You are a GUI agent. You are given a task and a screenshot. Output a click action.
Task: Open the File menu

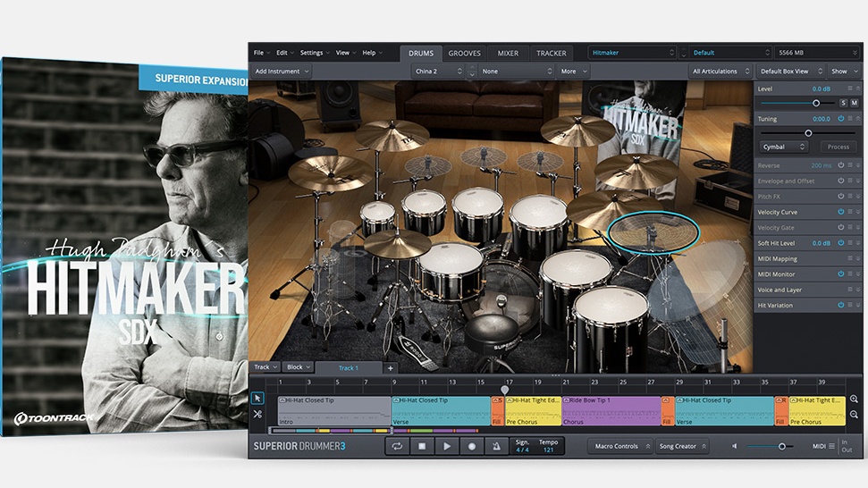(261, 53)
